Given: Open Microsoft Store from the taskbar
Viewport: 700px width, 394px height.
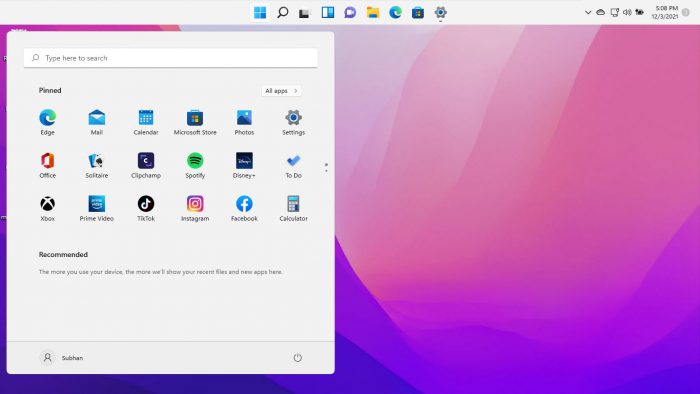Looking at the screenshot, I should 418,12.
